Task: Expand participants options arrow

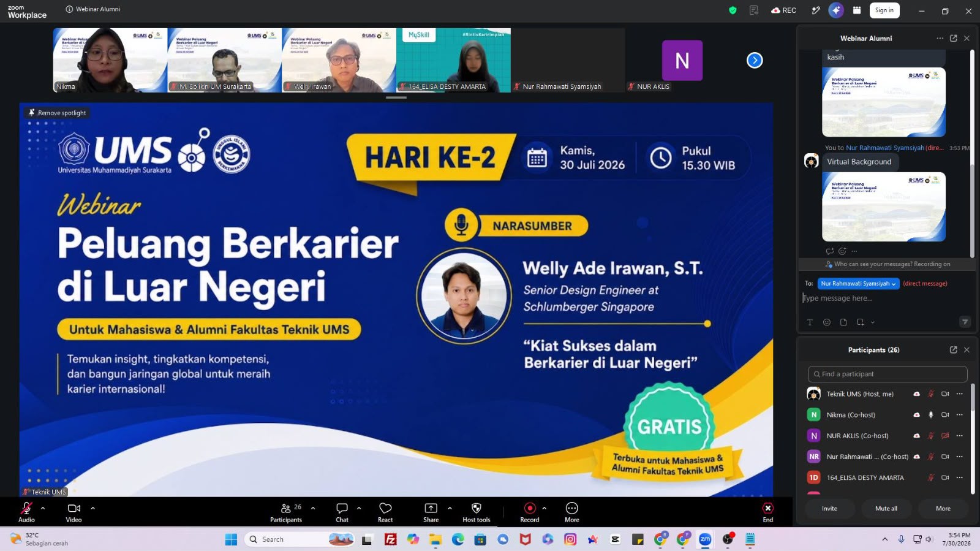Action: pos(313,508)
